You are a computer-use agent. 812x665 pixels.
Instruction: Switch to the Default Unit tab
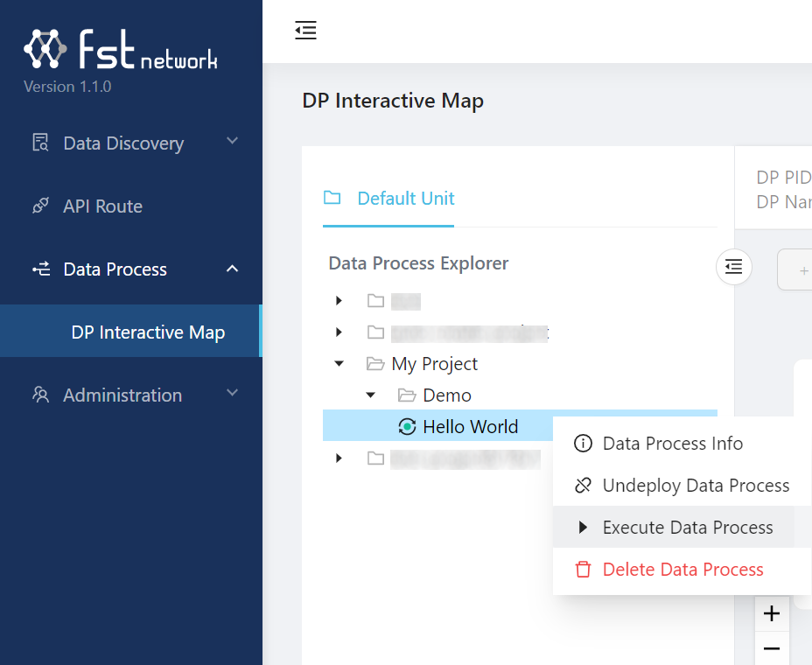(405, 199)
